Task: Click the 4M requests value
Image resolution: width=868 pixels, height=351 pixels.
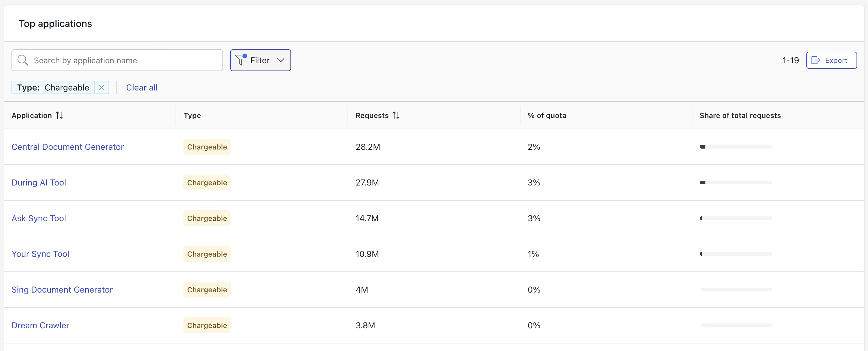Action: tap(361, 290)
